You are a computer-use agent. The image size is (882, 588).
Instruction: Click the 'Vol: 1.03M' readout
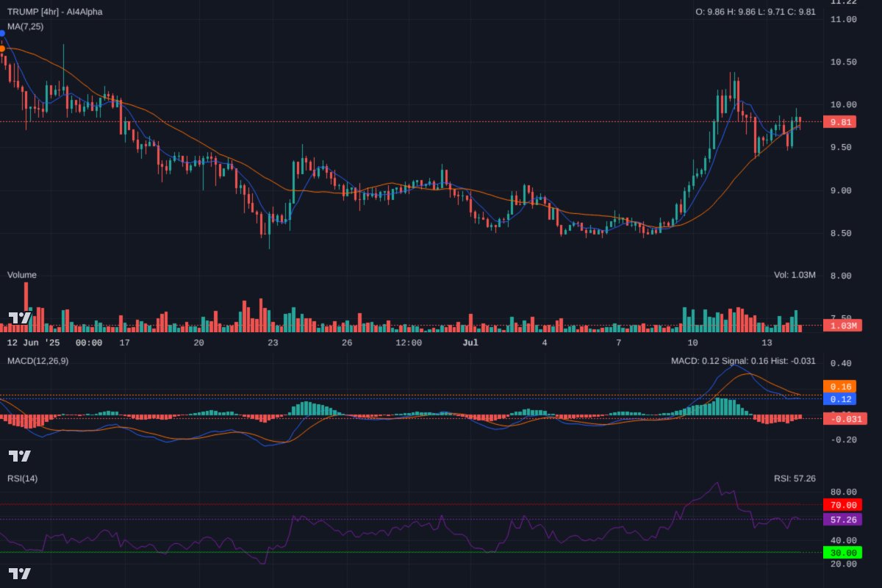tap(795, 275)
